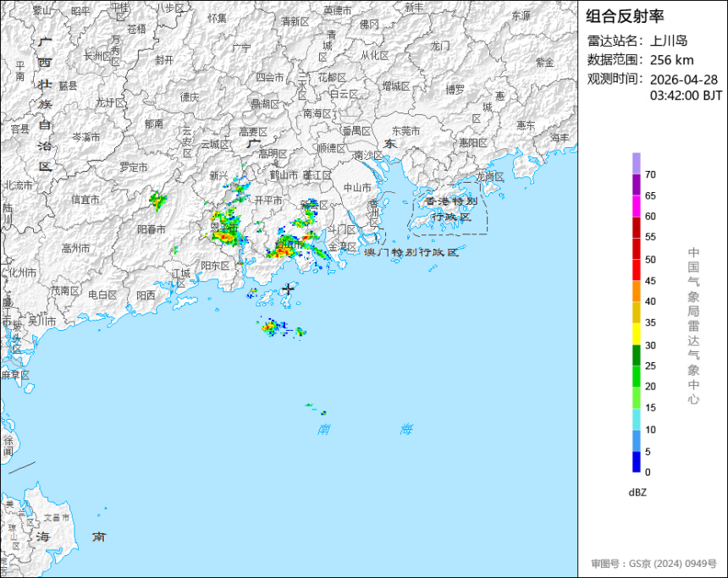Click the magenta 60–65 dBZ legend swatch

click(x=636, y=206)
